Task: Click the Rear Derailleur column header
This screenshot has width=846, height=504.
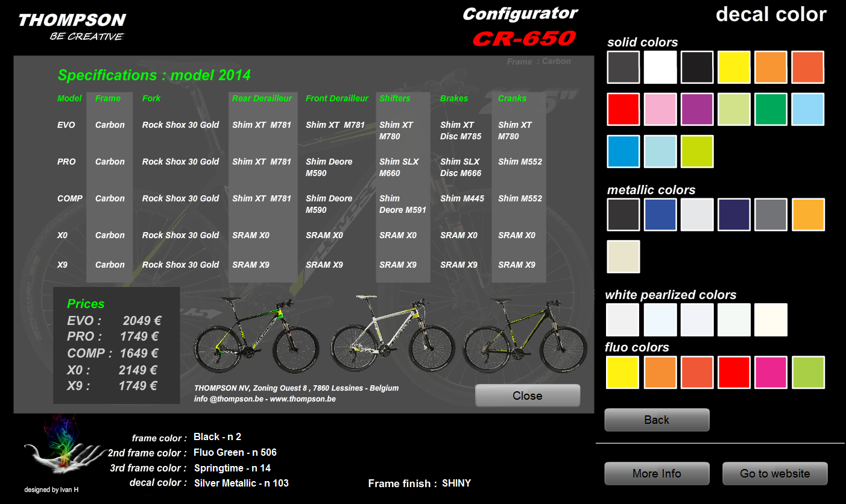Action: click(x=262, y=98)
